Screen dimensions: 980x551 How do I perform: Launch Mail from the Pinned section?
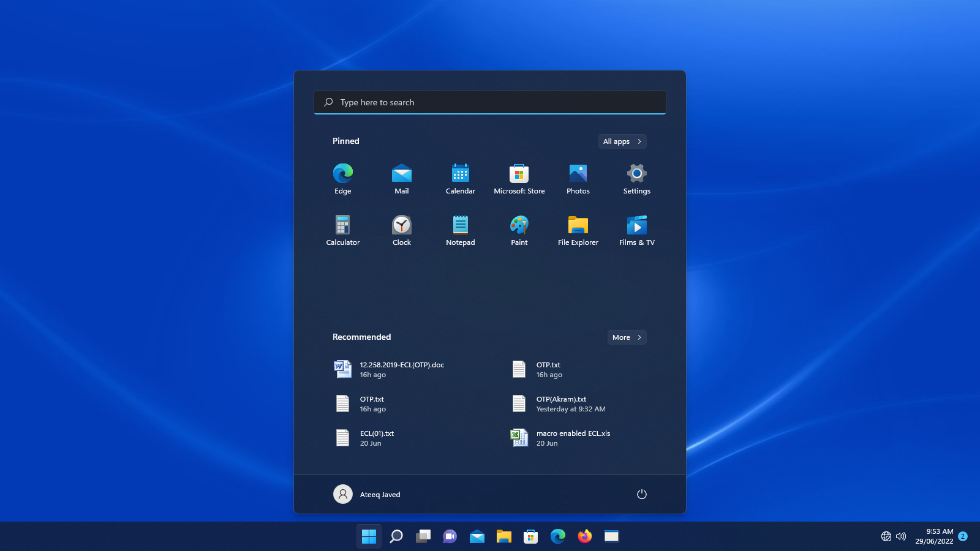point(402,179)
